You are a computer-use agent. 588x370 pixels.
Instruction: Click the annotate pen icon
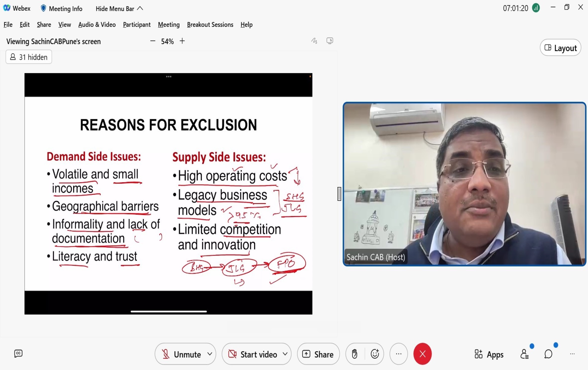pos(314,41)
